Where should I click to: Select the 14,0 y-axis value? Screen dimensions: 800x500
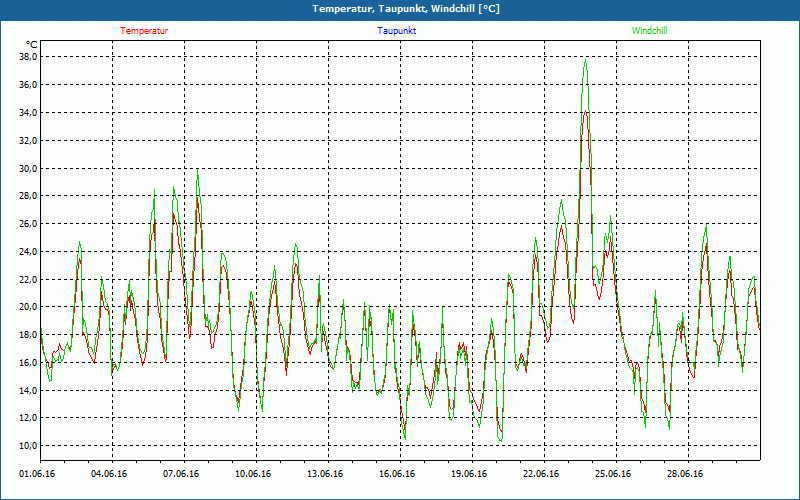29,390
